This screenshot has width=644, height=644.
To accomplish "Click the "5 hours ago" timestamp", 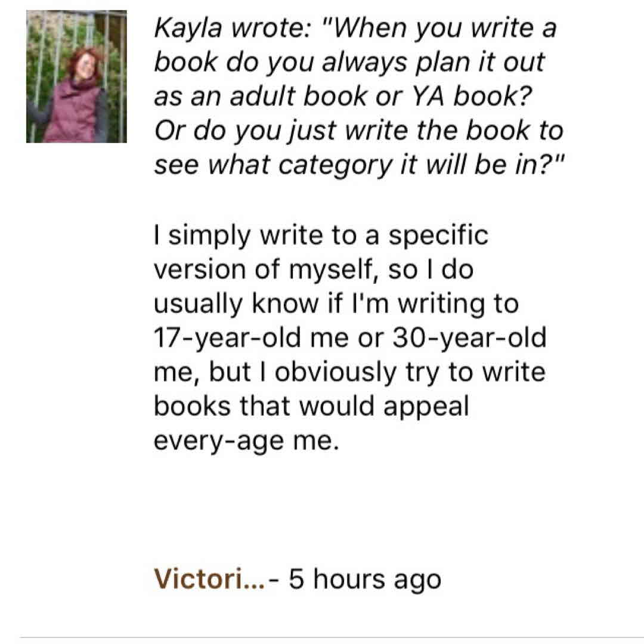I will click(x=365, y=578).
